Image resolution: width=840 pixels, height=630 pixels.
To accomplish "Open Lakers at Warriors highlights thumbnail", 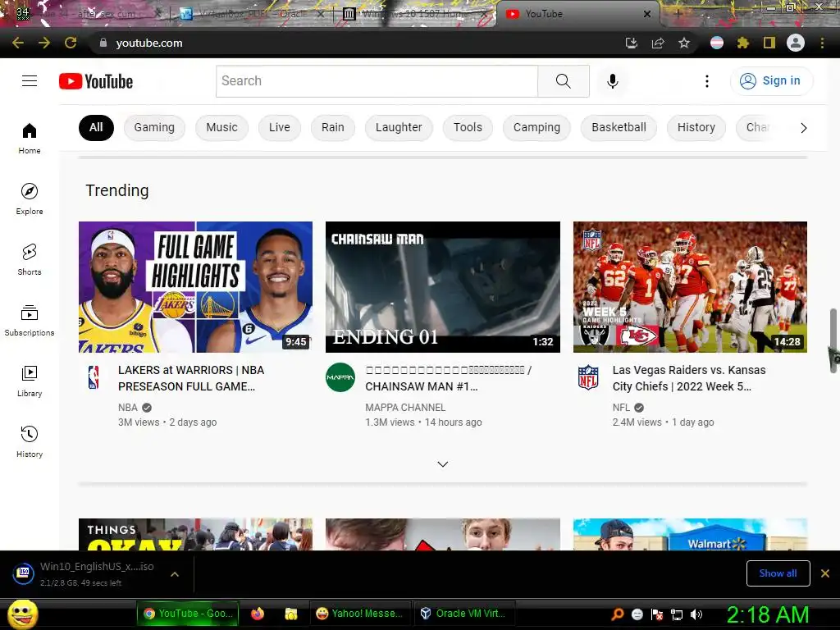I will [x=195, y=287].
